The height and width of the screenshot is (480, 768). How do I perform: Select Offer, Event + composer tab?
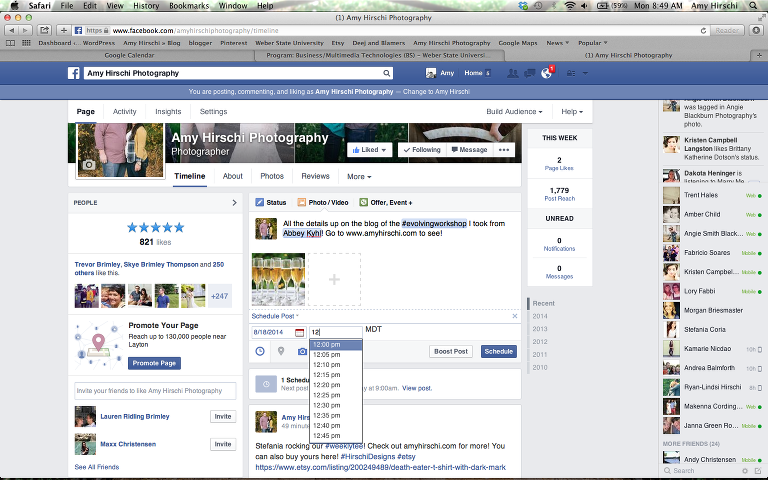pyautogui.click(x=386, y=202)
